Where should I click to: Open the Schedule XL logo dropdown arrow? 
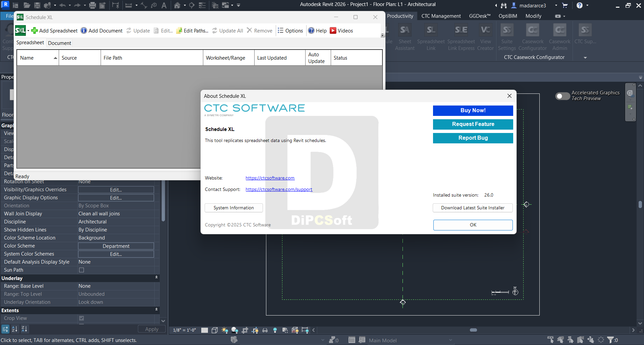pyautogui.click(x=28, y=31)
